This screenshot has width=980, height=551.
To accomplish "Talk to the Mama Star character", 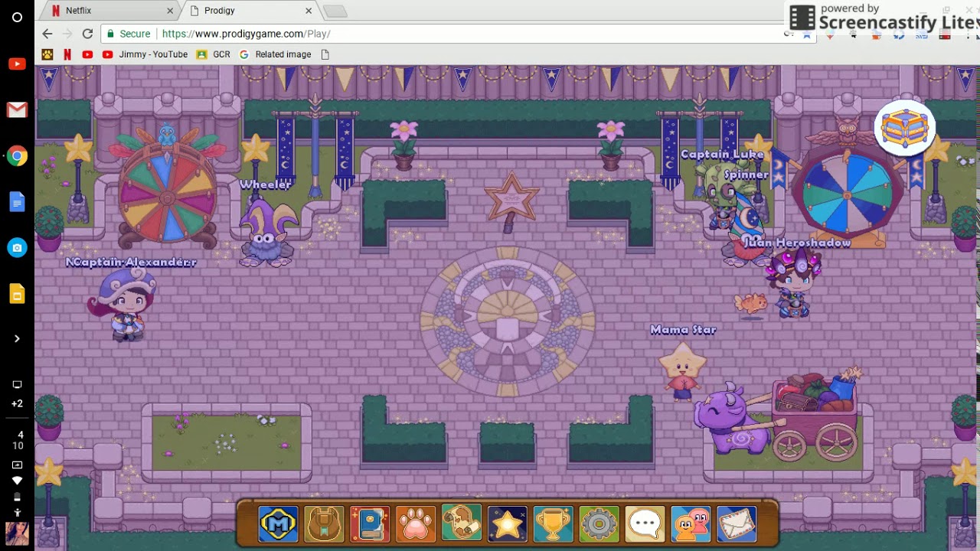I will click(682, 370).
